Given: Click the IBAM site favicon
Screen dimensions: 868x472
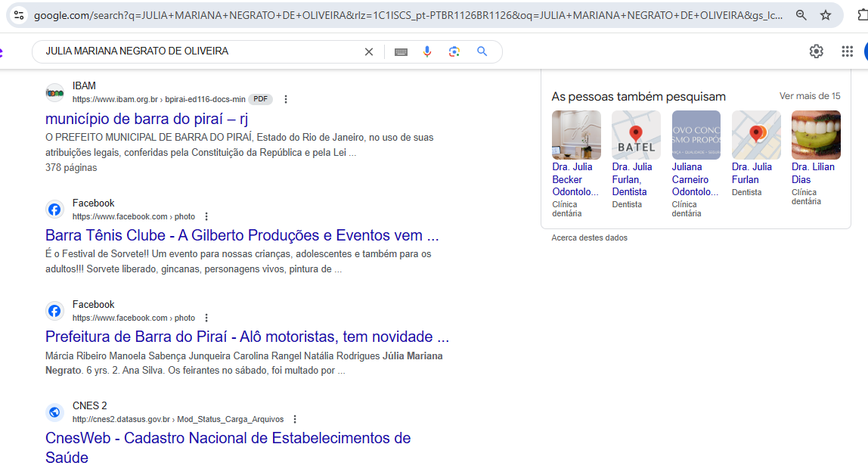Looking at the screenshot, I should coord(54,92).
